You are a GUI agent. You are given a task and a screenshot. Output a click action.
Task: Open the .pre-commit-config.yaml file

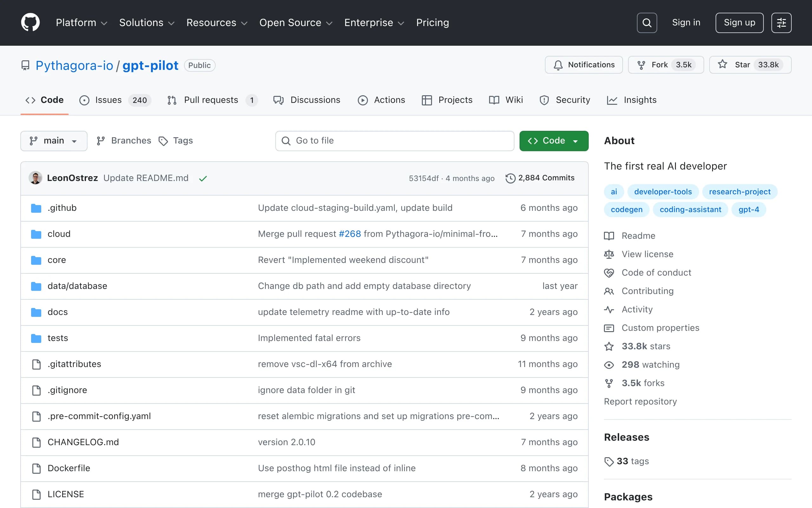[x=99, y=416]
